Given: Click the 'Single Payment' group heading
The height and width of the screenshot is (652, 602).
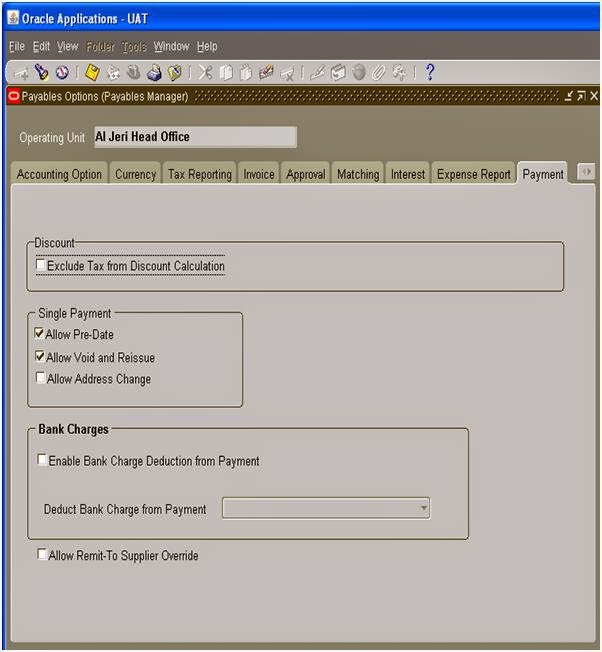Looking at the screenshot, I should point(74,313).
